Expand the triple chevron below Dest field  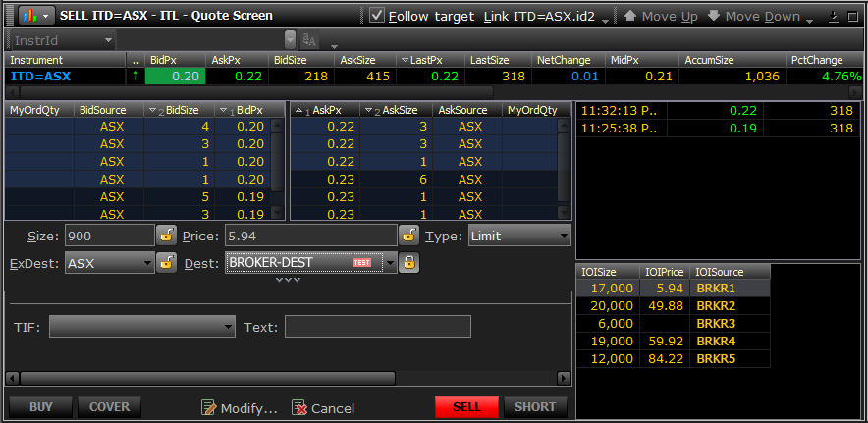[288, 280]
